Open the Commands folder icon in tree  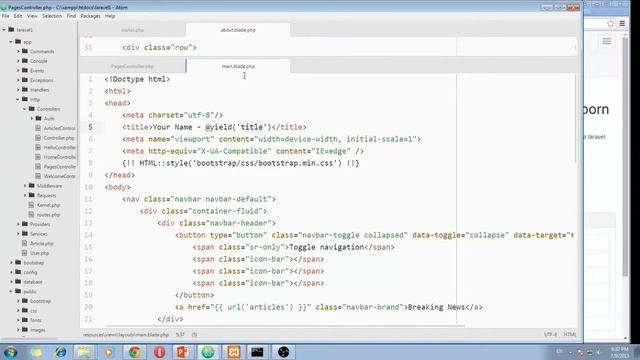click(x=25, y=51)
